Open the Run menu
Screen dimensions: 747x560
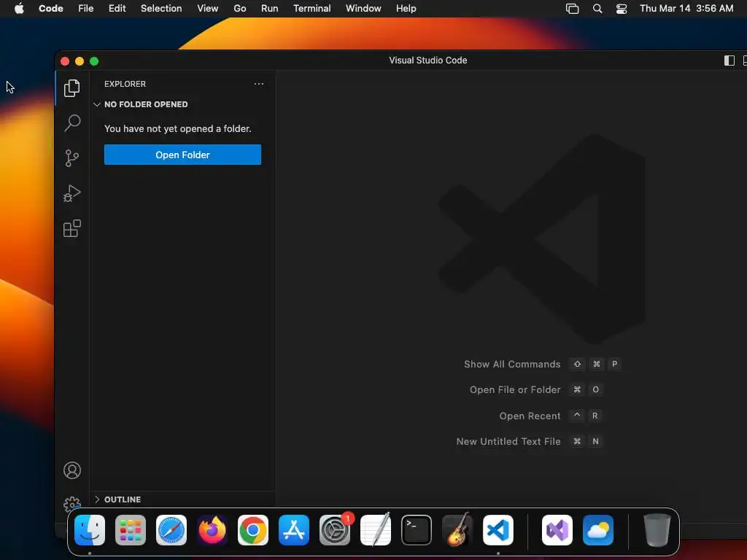(269, 9)
